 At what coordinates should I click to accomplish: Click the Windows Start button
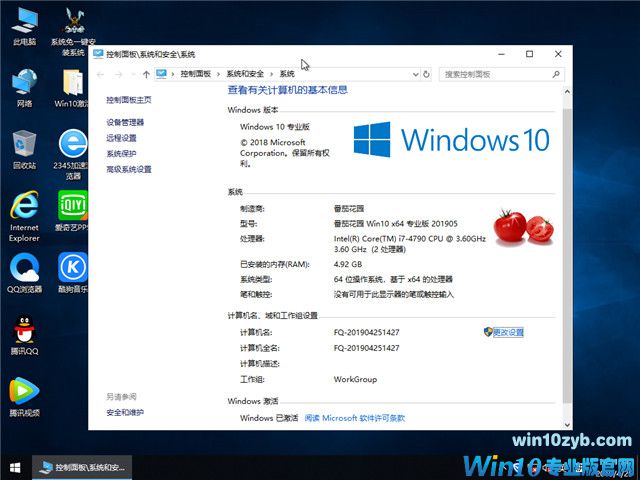pyautogui.click(x=15, y=467)
